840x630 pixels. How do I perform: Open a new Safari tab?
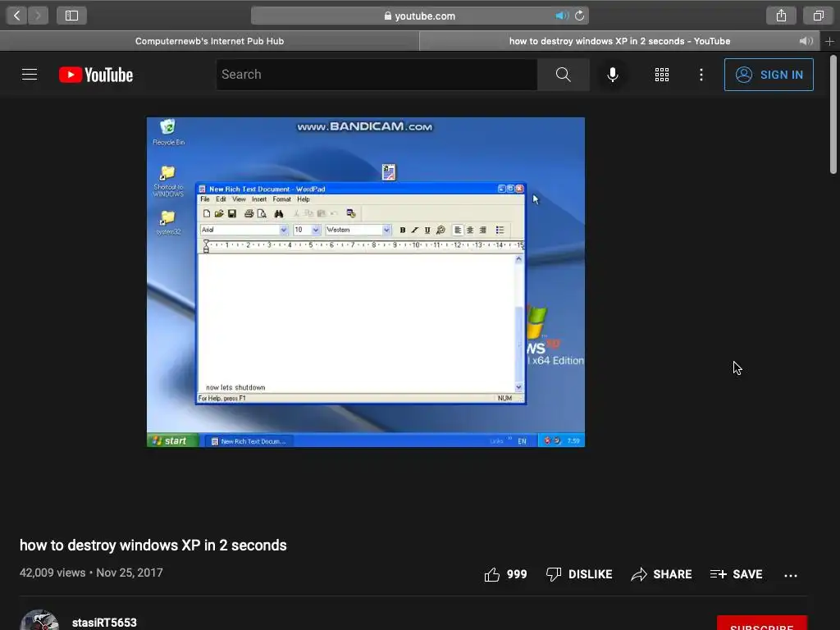pos(829,41)
